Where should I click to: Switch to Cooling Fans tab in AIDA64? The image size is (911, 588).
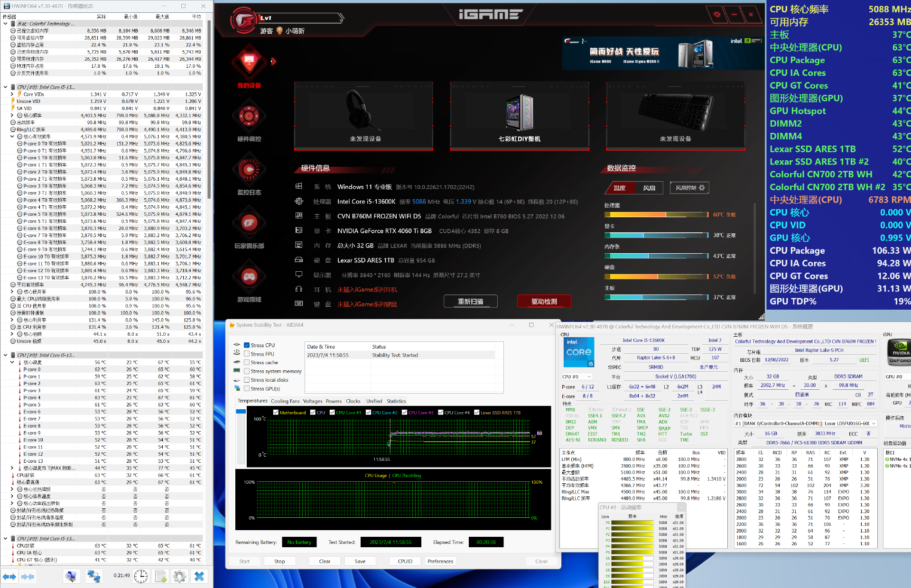click(x=285, y=401)
